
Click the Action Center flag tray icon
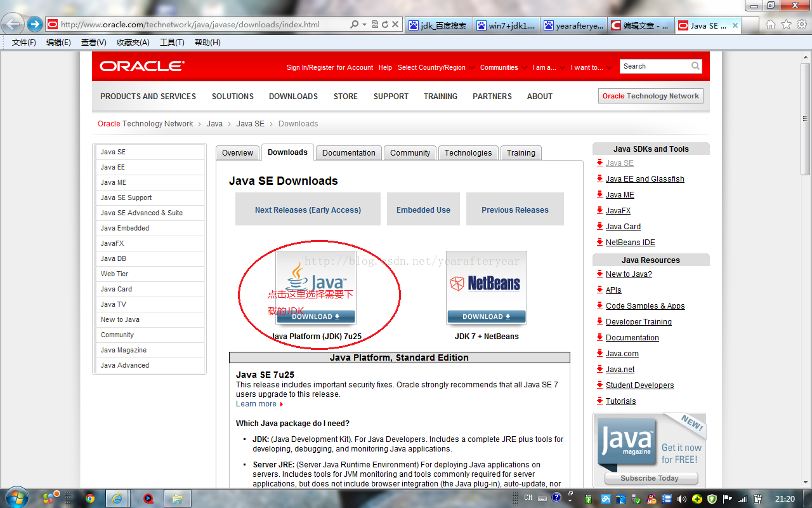pos(727,498)
